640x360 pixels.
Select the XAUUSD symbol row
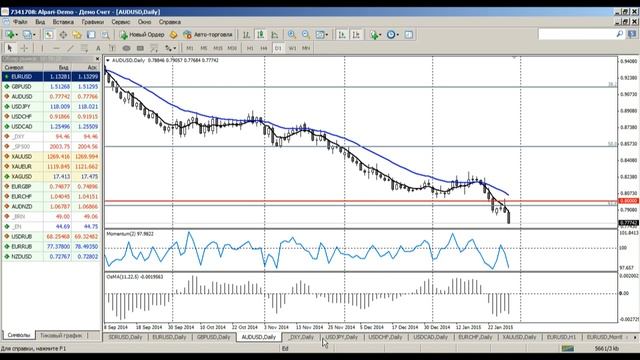click(51, 156)
